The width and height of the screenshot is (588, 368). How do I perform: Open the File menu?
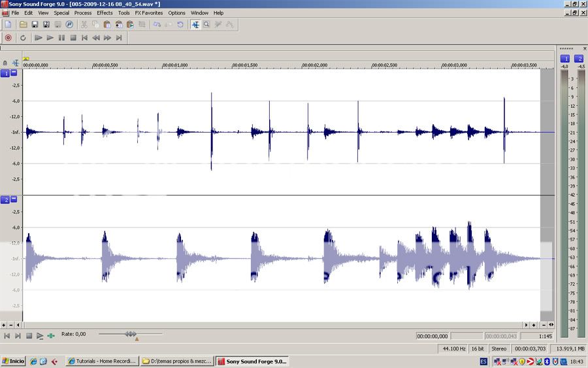pos(15,13)
